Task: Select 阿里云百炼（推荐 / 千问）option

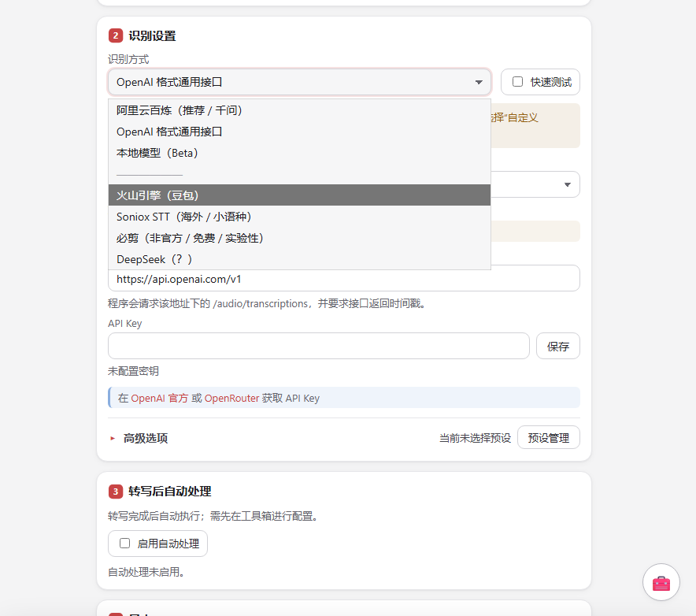Action: (x=300, y=110)
